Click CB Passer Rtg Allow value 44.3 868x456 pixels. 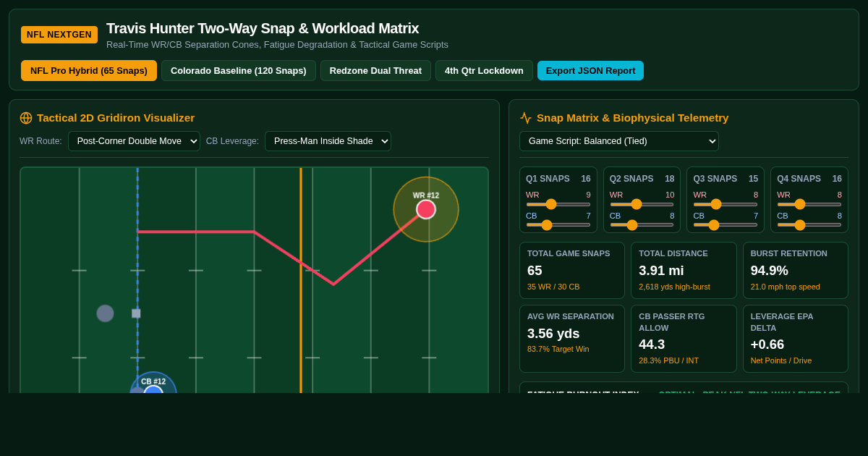click(x=652, y=345)
